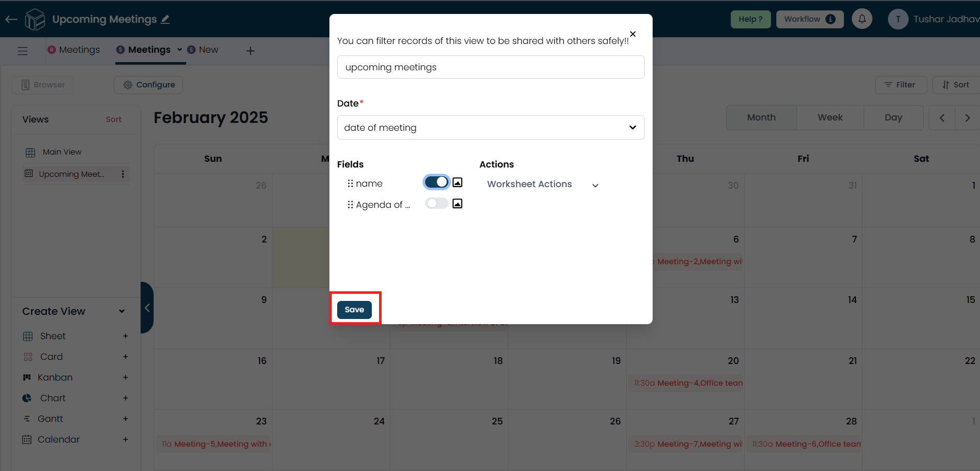Collapse sidebar with the left chevron handle
The height and width of the screenshot is (471, 980).
click(147, 308)
